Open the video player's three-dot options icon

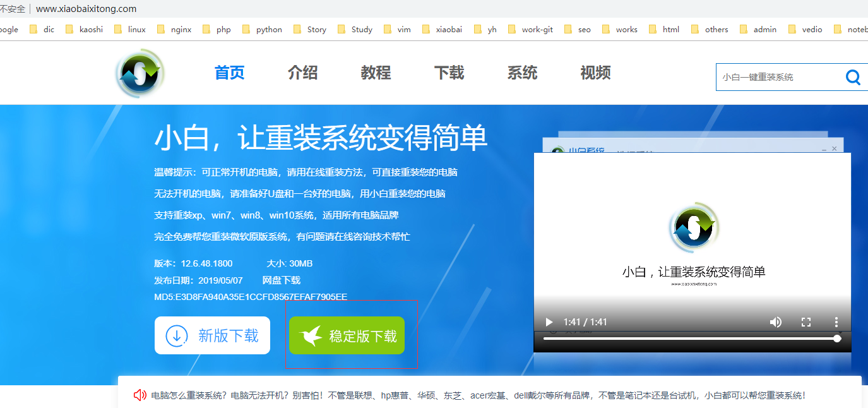pos(836,321)
